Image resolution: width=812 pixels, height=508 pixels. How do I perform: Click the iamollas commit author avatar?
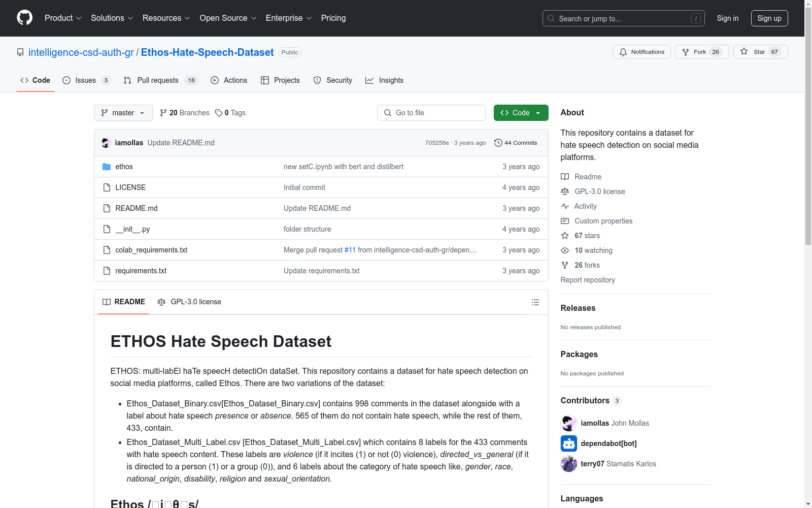106,143
